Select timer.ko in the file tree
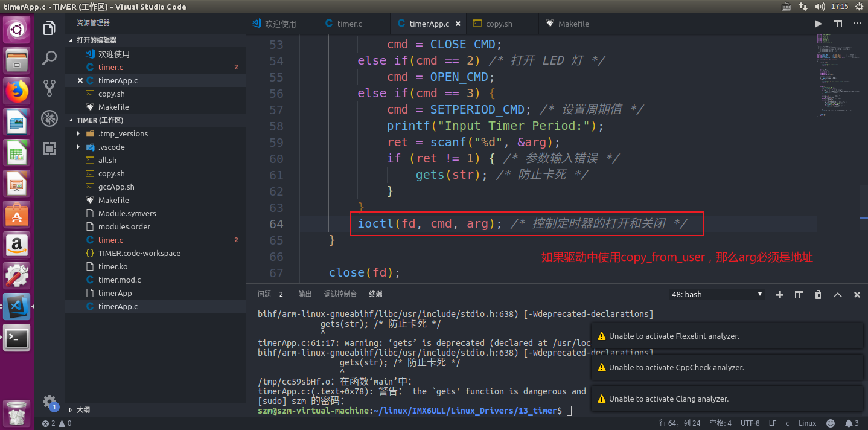 coord(155,266)
